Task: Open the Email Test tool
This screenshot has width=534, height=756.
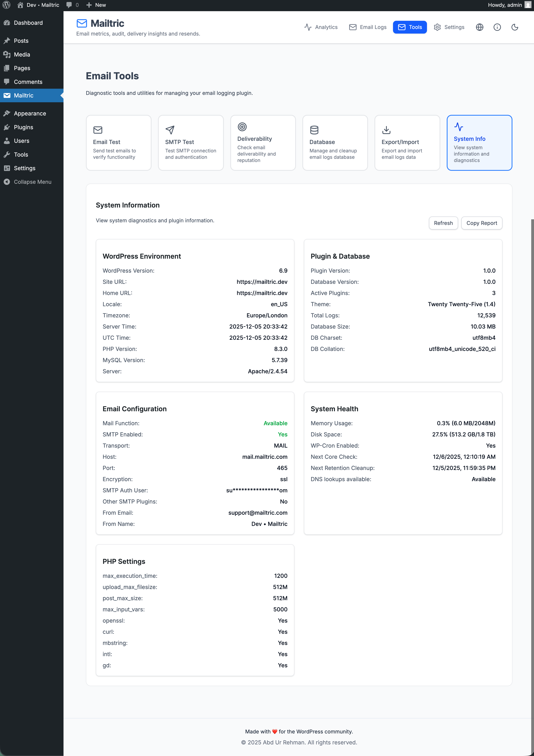Action: pyautogui.click(x=118, y=143)
